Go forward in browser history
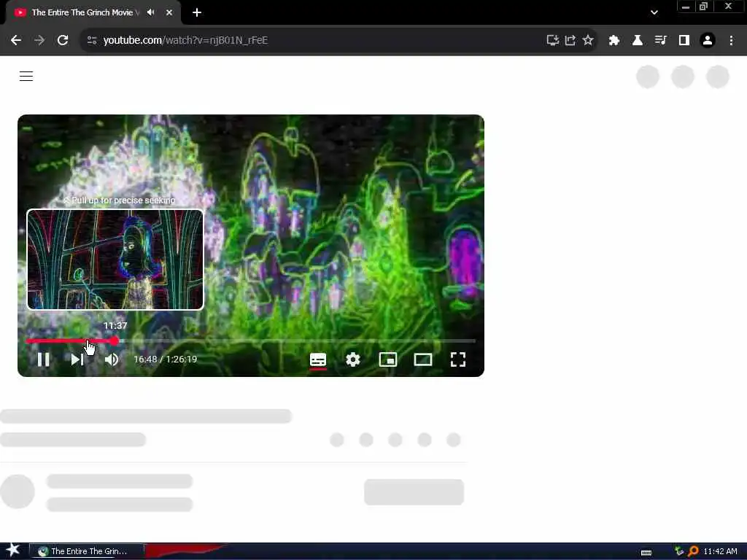 pos(39,41)
